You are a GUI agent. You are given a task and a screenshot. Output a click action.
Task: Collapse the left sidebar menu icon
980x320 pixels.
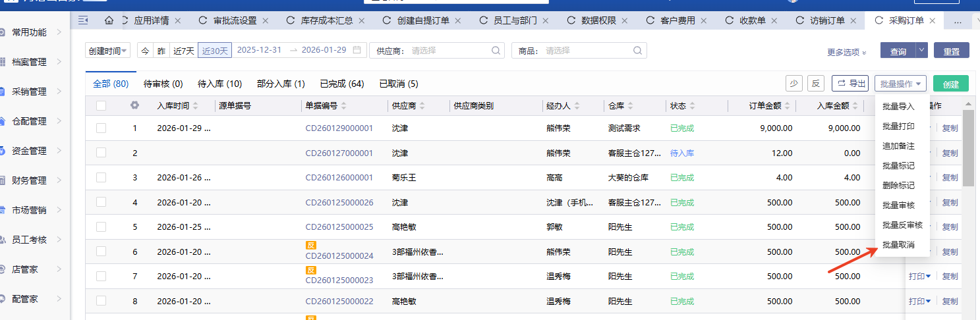(x=83, y=20)
